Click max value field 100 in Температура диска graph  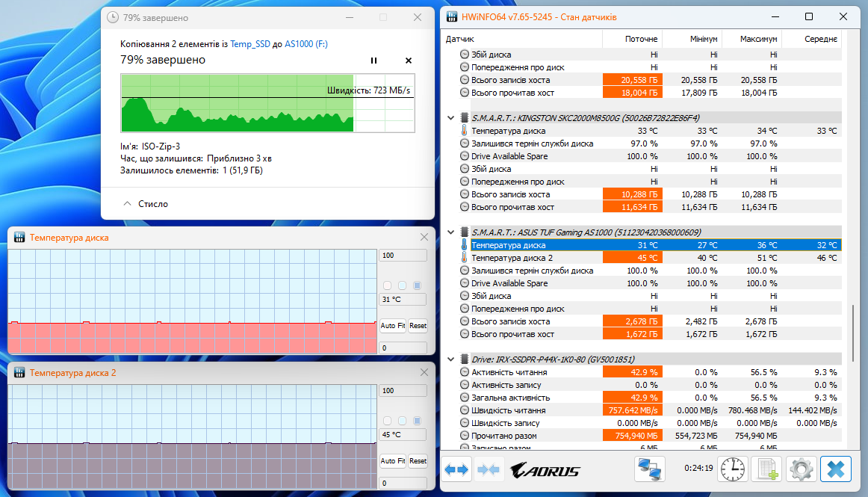403,256
